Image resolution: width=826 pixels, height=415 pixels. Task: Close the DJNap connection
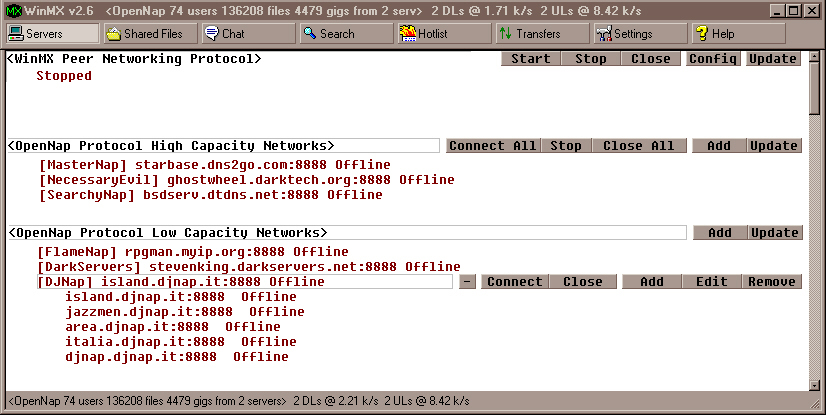click(x=583, y=282)
